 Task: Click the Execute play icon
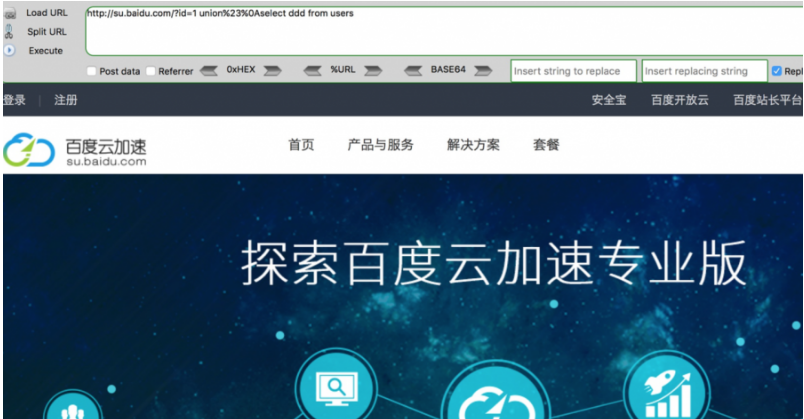pyautogui.click(x=9, y=50)
